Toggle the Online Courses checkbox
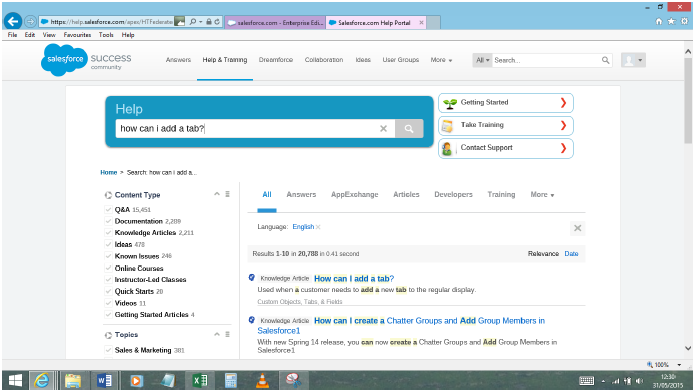Viewport: 694px width, 392px height. 108,268
